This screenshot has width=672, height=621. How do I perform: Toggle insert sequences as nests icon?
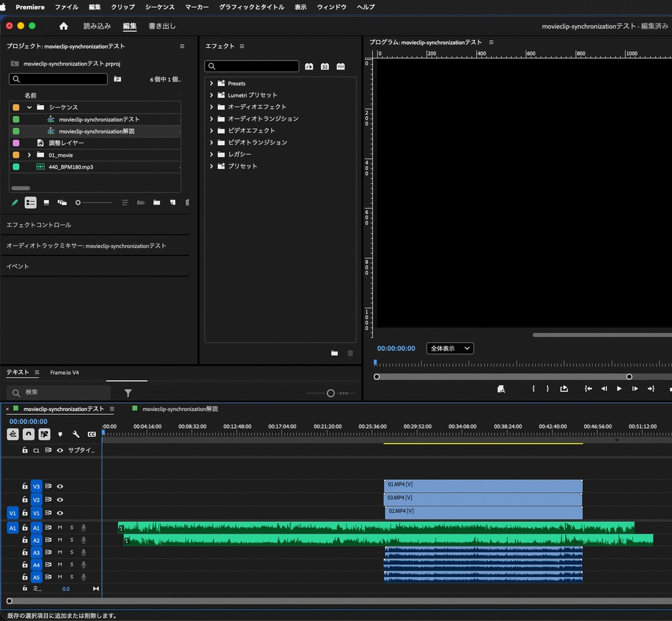[13, 434]
